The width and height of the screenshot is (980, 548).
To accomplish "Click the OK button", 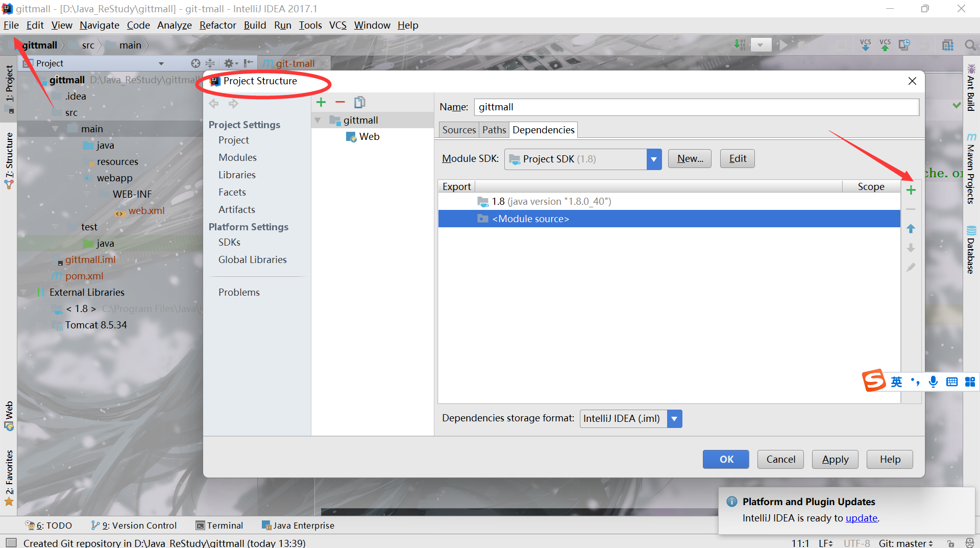I will (726, 459).
